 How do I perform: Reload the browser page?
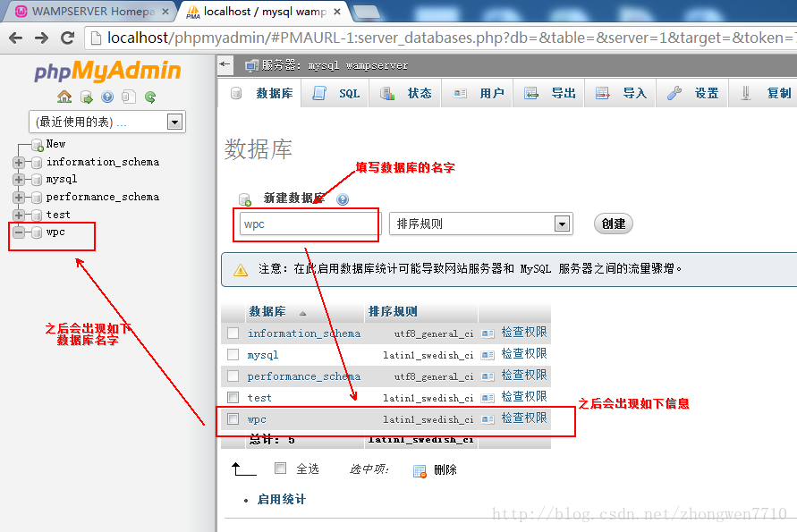click(x=67, y=38)
